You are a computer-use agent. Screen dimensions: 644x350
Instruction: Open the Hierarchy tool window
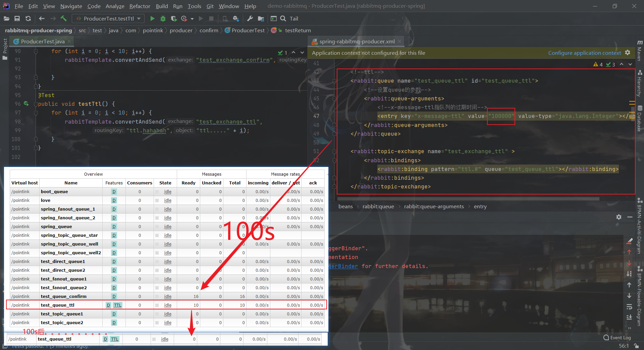[x=640, y=83]
